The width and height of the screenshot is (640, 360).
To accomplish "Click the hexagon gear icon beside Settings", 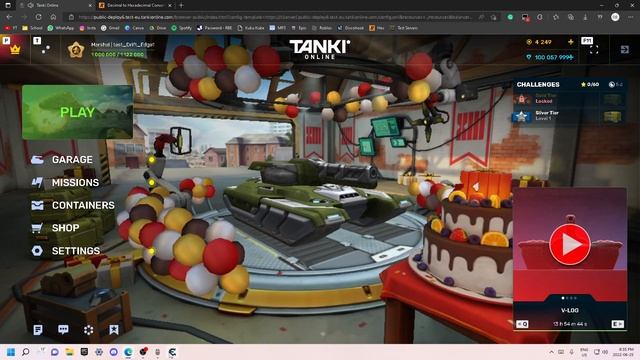I will click(x=37, y=251).
